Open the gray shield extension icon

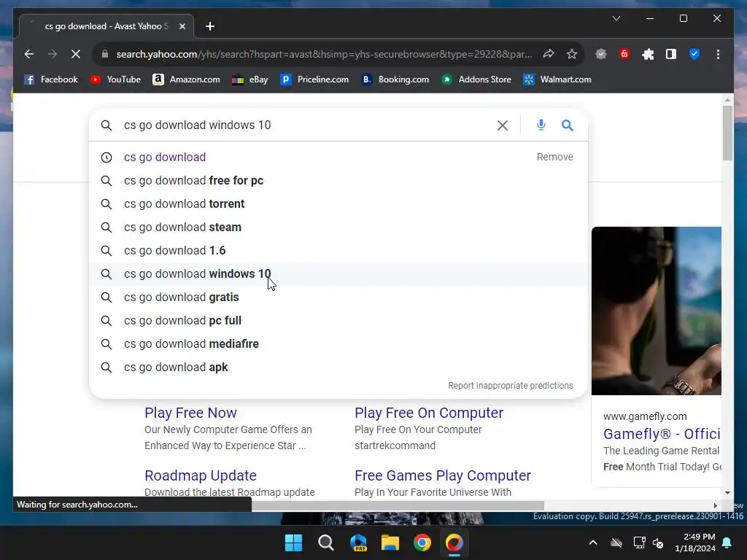[x=601, y=54]
